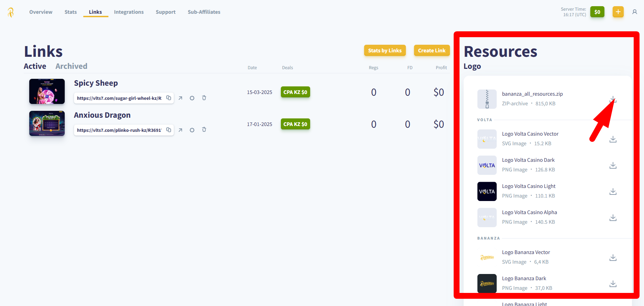Go to the Support tab
This screenshot has width=644, height=306.
pos(166,12)
